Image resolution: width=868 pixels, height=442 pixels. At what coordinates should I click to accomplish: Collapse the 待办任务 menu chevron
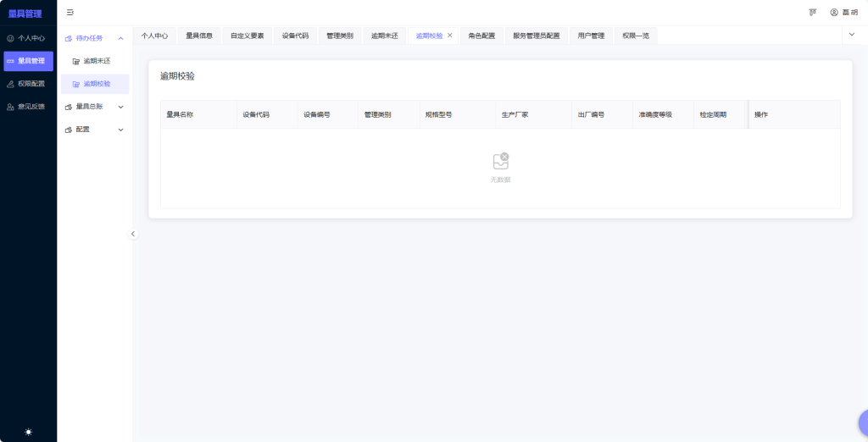pyautogui.click(x=120, y=39)
